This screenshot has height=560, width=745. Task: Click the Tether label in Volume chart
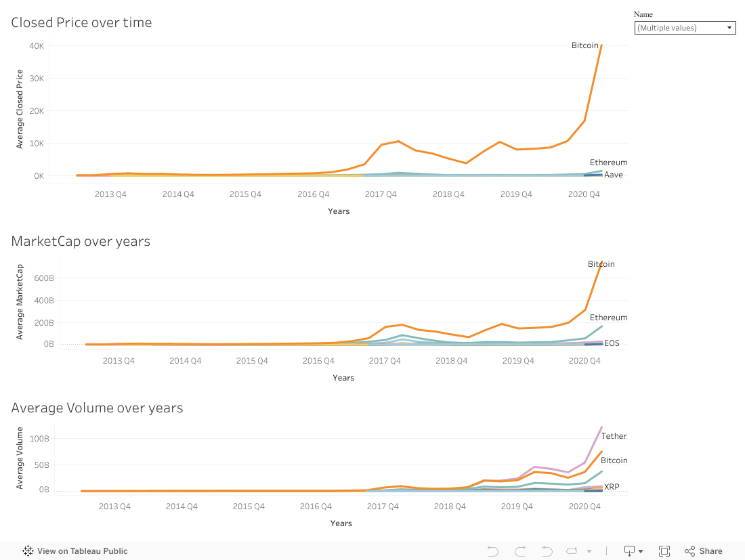pyautogui.click(x=614, y=436)
